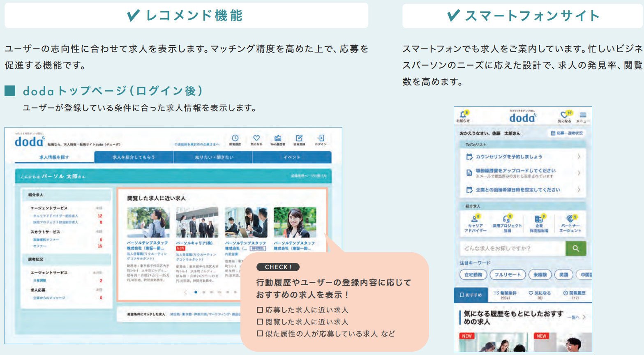This screenshot has width=644, height=355.
Task: Click the ログイン icon
Action: pyautogui.click(x=321, y=138)
